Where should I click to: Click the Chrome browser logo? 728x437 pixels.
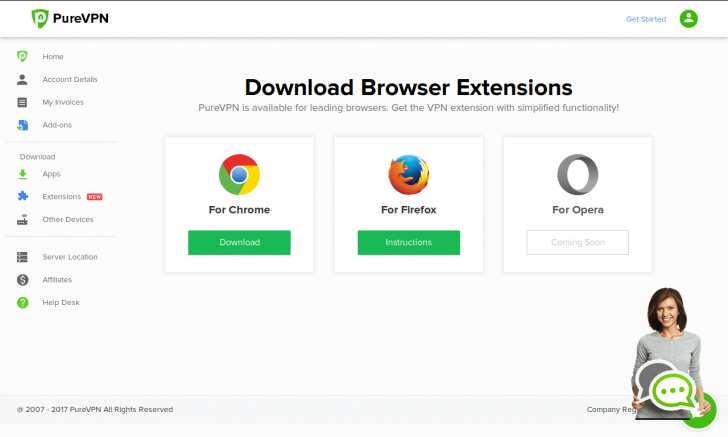239,175
